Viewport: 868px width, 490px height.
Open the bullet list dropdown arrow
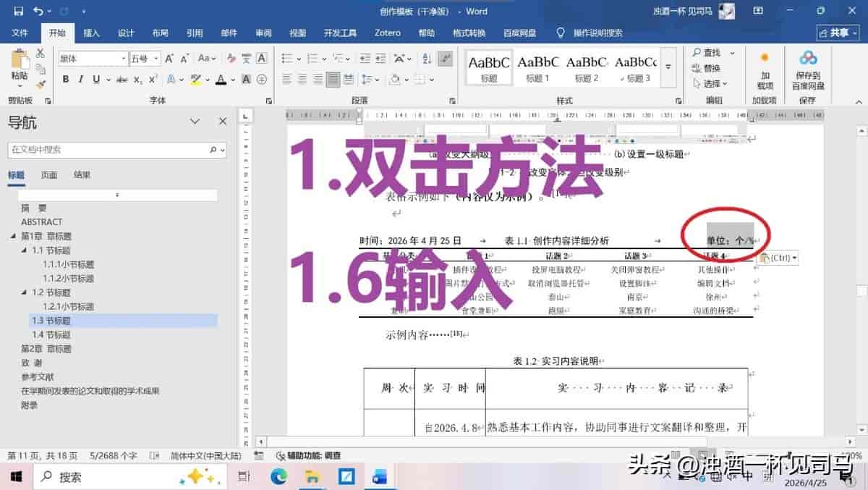point(298,58)
